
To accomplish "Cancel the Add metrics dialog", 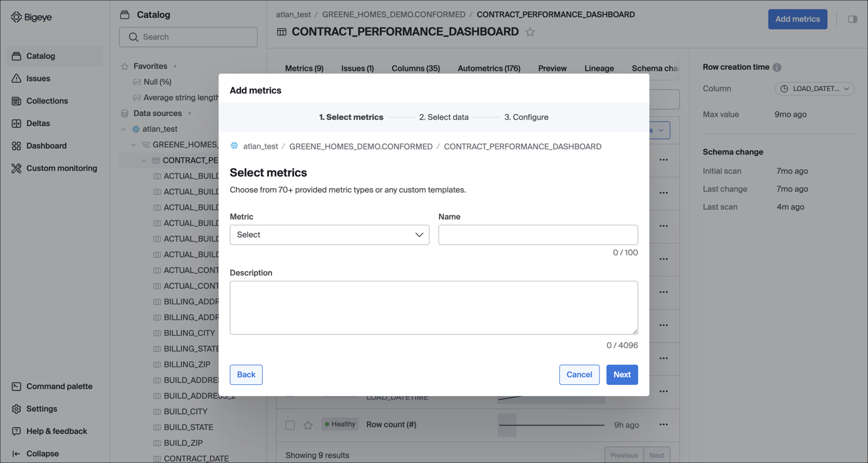I will (579, 374).
